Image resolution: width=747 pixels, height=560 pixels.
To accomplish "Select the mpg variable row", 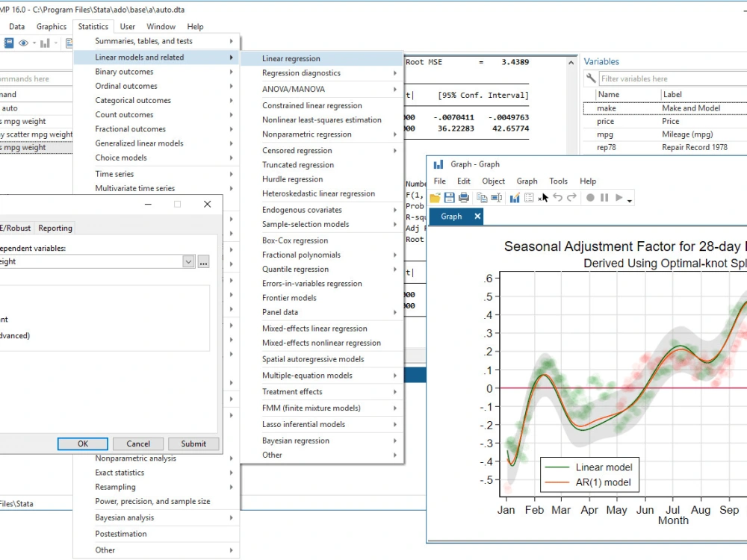I will pyautogui.click(x=665, y=134).
